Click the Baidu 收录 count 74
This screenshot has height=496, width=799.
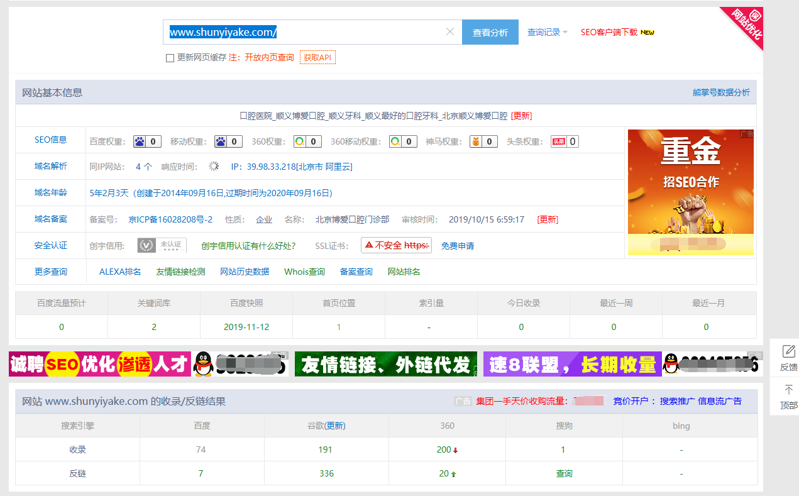coord(201,450)
